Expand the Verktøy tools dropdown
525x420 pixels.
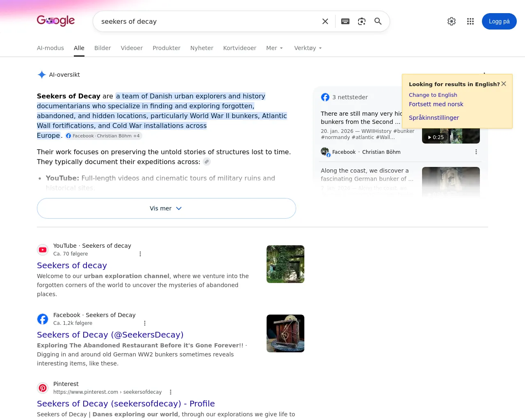[x=308, y=48]
